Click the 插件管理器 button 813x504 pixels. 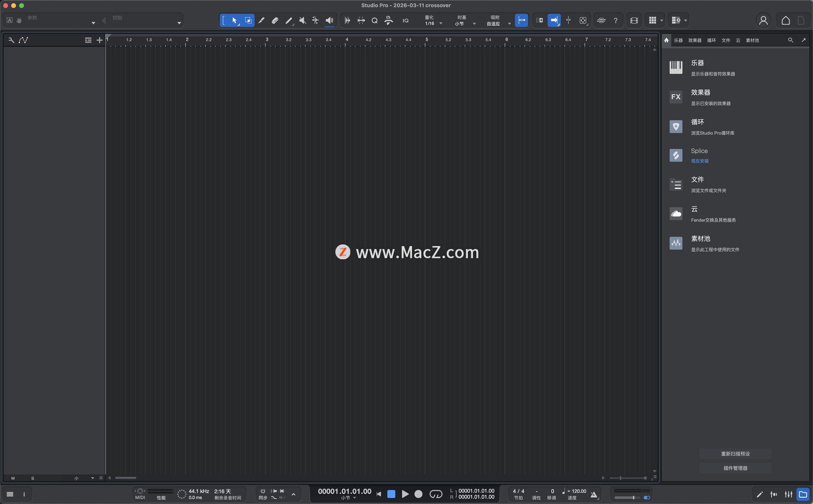point(735,468)
